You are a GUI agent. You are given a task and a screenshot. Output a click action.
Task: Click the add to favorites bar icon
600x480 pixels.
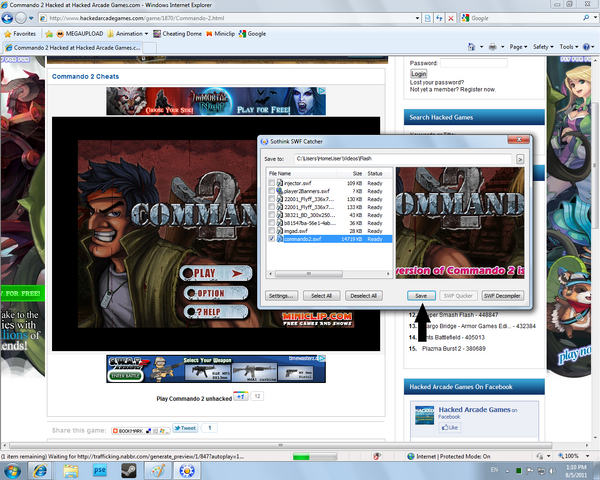click(49, 34)
